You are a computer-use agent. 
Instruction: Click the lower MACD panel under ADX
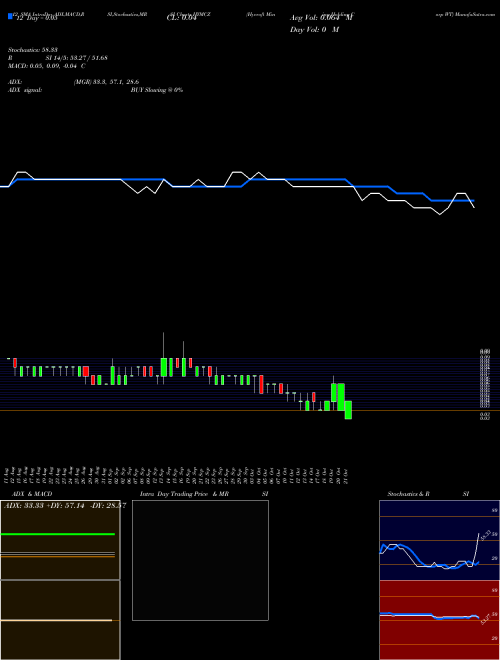point(60,620)
